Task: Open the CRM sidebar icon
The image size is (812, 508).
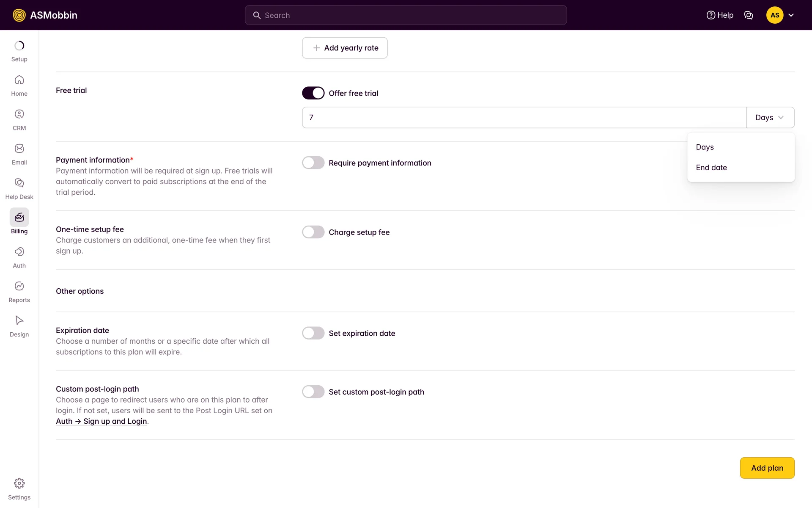Action: [19, 114]
